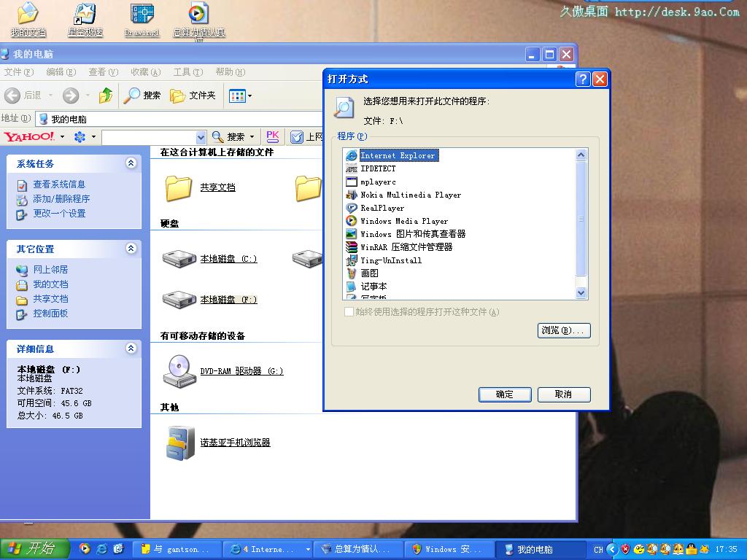The image size is (747, 560).
Task: Click the Notepad (记事本) icon in the list
Action: pyautogui.click(x=351, y=286)
